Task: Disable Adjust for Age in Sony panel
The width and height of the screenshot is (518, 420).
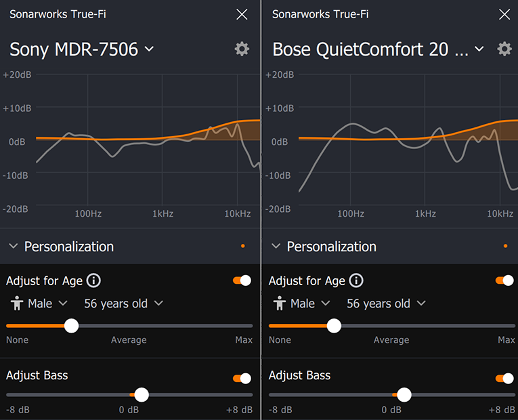Action: (x=242, y=280)
